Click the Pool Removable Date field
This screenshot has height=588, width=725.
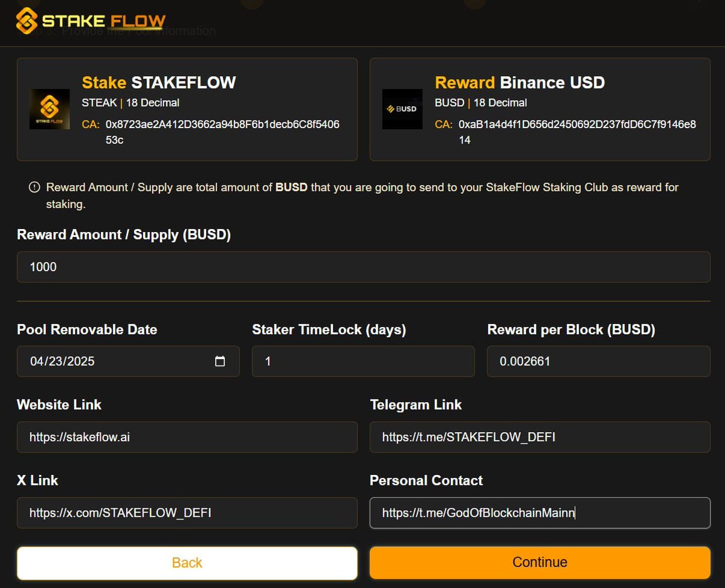tap(128, 361)
